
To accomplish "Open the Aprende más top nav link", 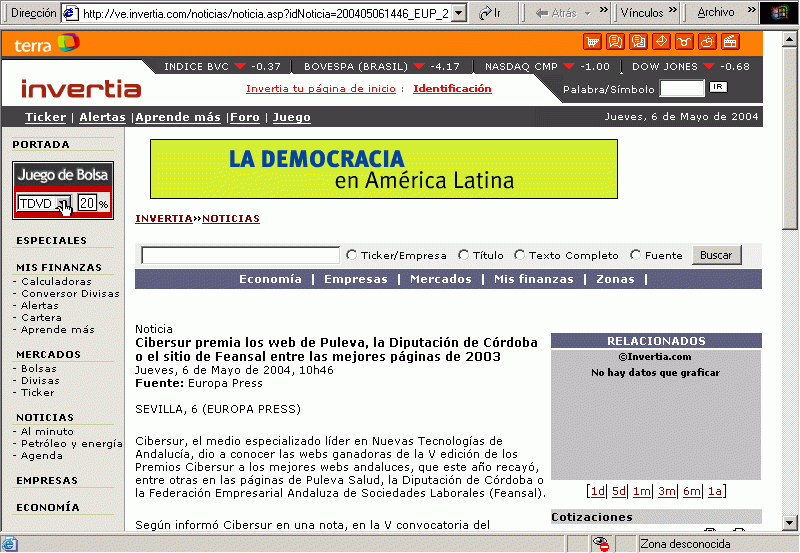I will [x=178, y=117].
